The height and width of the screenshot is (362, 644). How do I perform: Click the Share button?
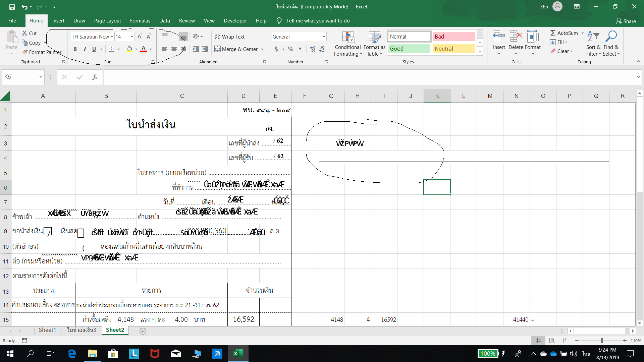[x=626, y=21]
